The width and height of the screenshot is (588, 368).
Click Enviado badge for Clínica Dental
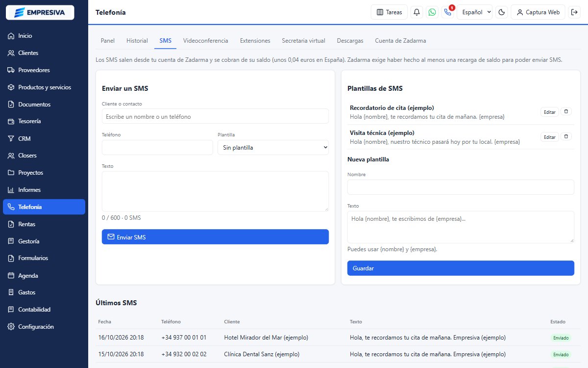[561, 354]
